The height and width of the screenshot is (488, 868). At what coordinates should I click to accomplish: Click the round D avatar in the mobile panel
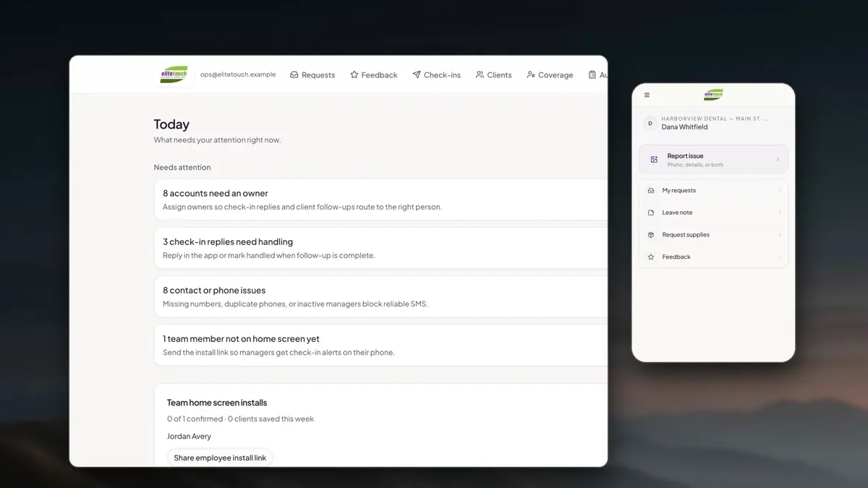[650, 124]
